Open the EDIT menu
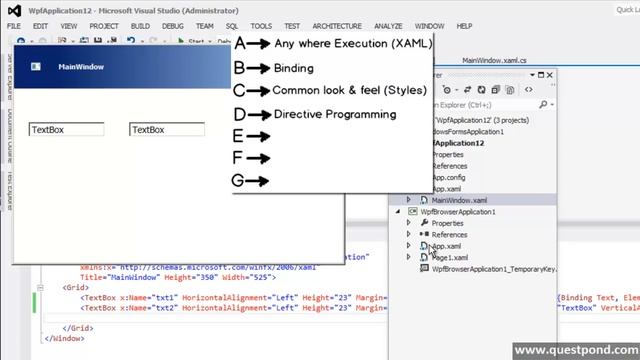This screenshot has width=640, height=360. point(40,26)
